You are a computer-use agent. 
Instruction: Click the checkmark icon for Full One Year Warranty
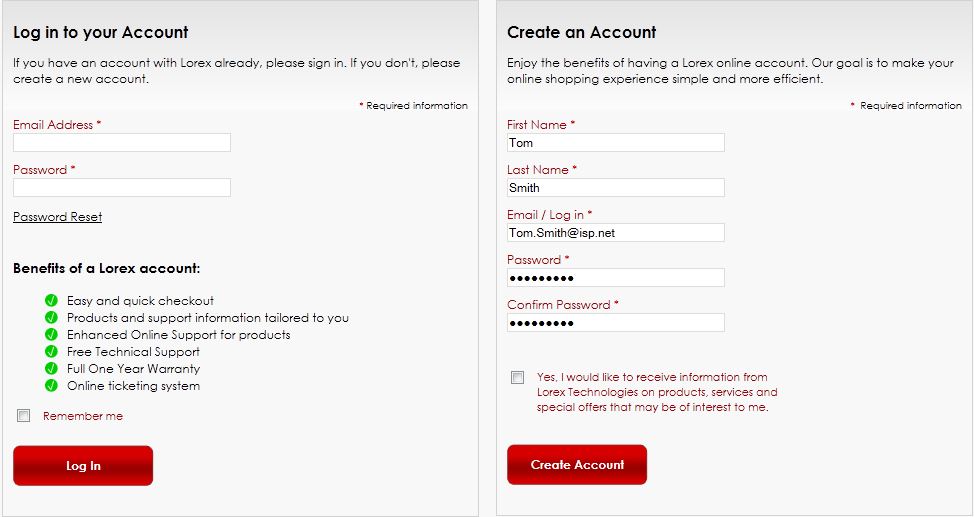[x=52, y=368]
